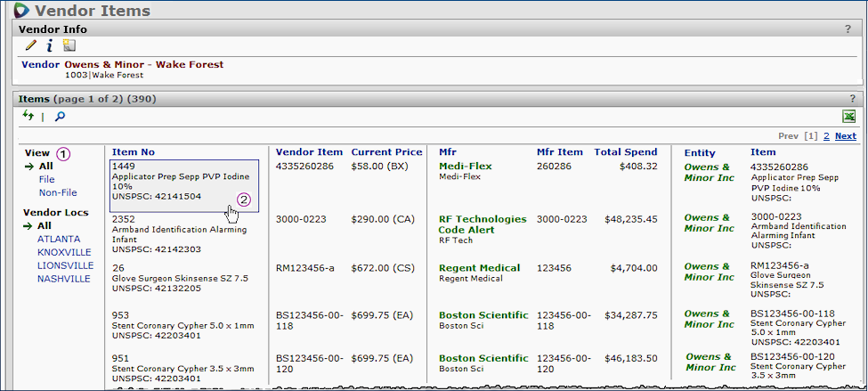The width and height of the screenshot is (868, 391).
Task: Click the green refresh arrows icon
Action: click(x=28, y=116)
